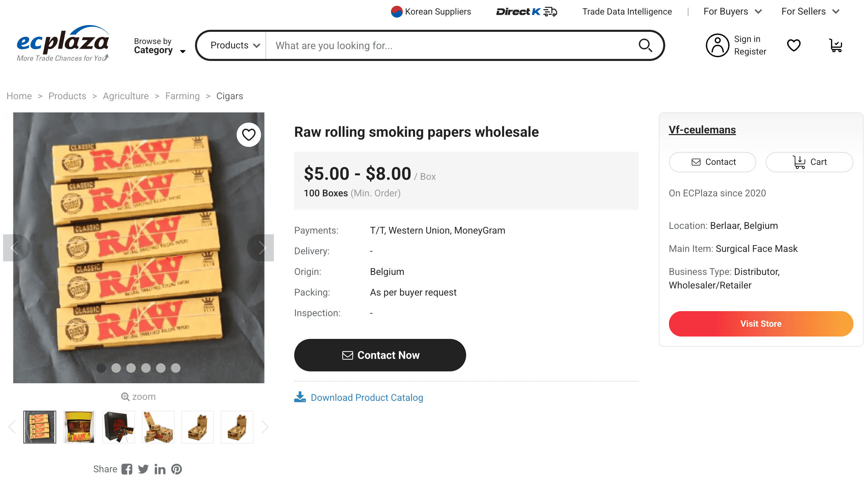Show next product image with right arrow
The width and height of the screenshot is (868, 497).
261,247
